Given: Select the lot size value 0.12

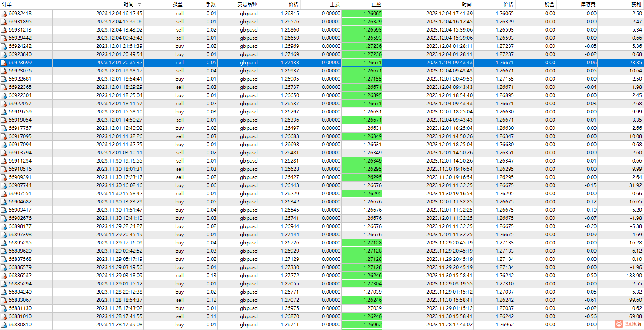Looking at the screenshot, I should point(212,300).
